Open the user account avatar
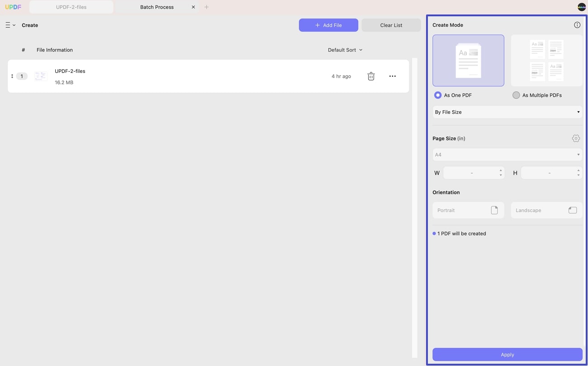 [x=582, y=7]
